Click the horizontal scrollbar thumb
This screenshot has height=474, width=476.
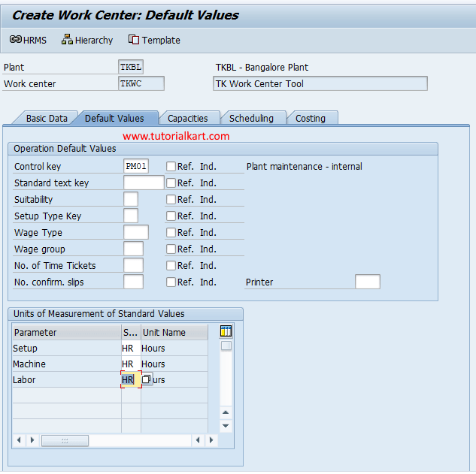[x=65, y=441]
